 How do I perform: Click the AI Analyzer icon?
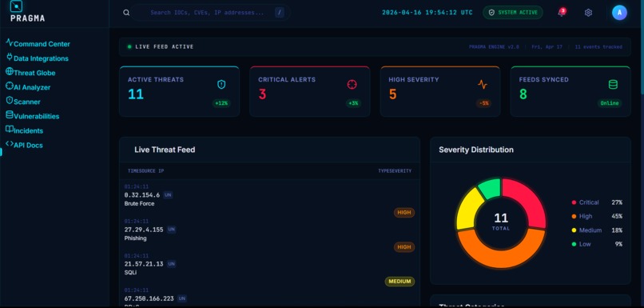click(10, 86)
